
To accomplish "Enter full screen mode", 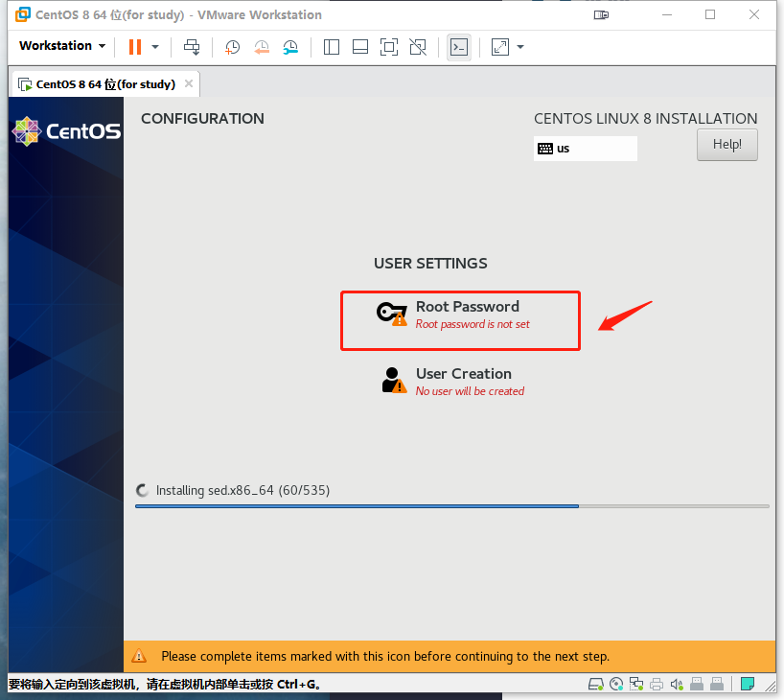I will [x=389, y=47].
